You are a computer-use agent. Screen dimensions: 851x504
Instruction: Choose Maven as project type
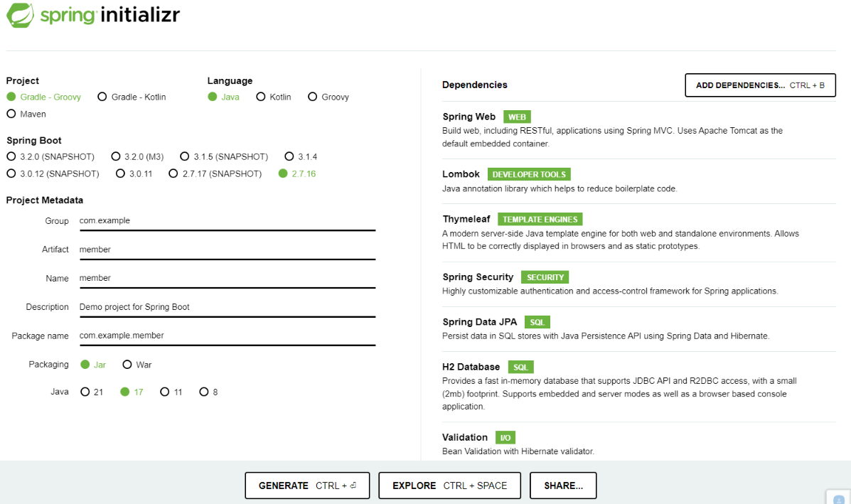26,114
